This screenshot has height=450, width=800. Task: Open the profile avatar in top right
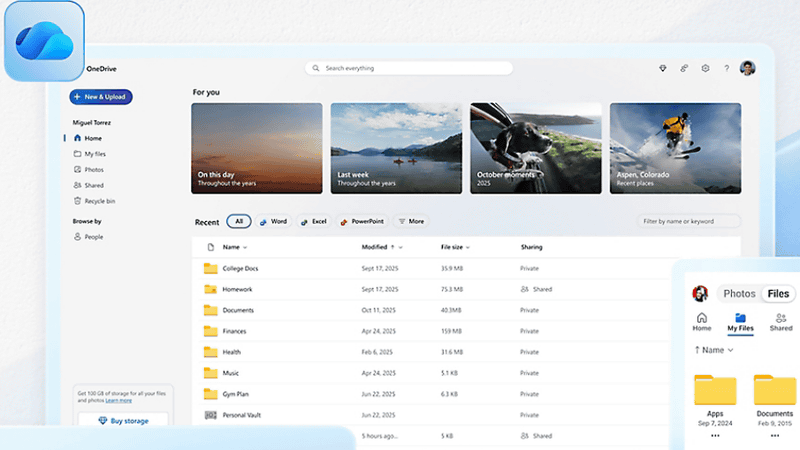click(747, 68)
